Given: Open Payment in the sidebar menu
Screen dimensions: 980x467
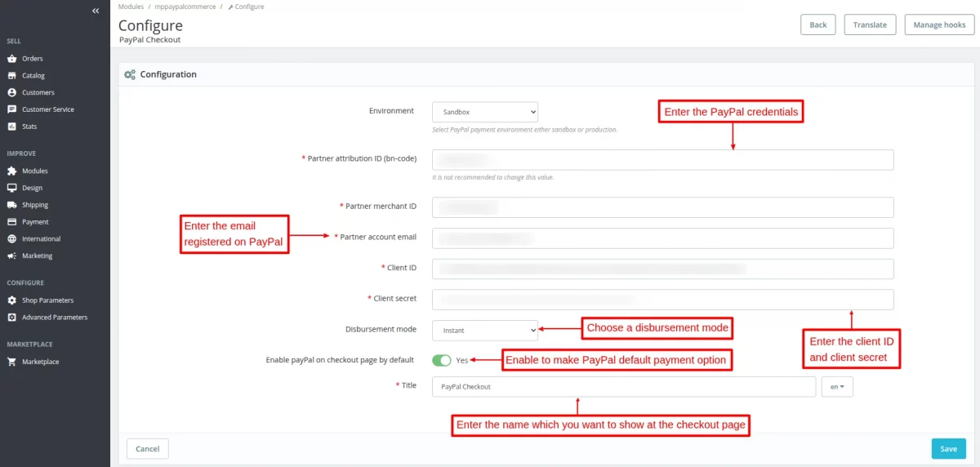Looking at the screenshot, I should click(x=35, y=222).
